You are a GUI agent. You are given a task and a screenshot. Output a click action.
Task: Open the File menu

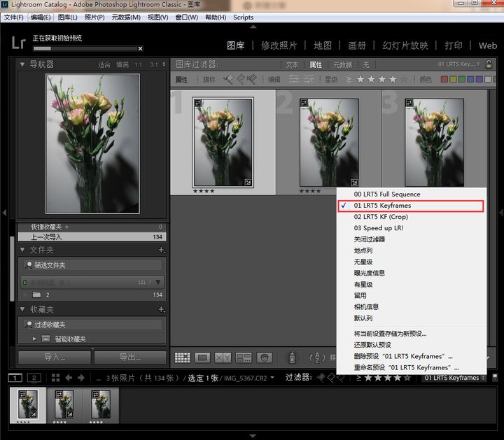[x=14, y=17]
